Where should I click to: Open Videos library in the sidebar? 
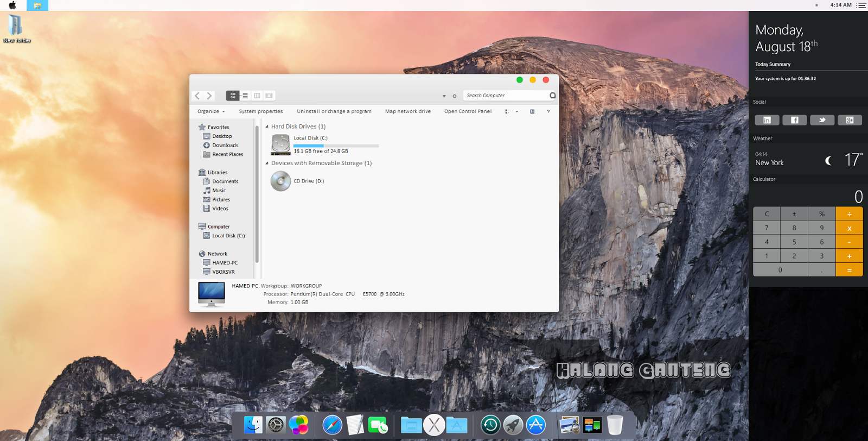click(x=215, y=209)
